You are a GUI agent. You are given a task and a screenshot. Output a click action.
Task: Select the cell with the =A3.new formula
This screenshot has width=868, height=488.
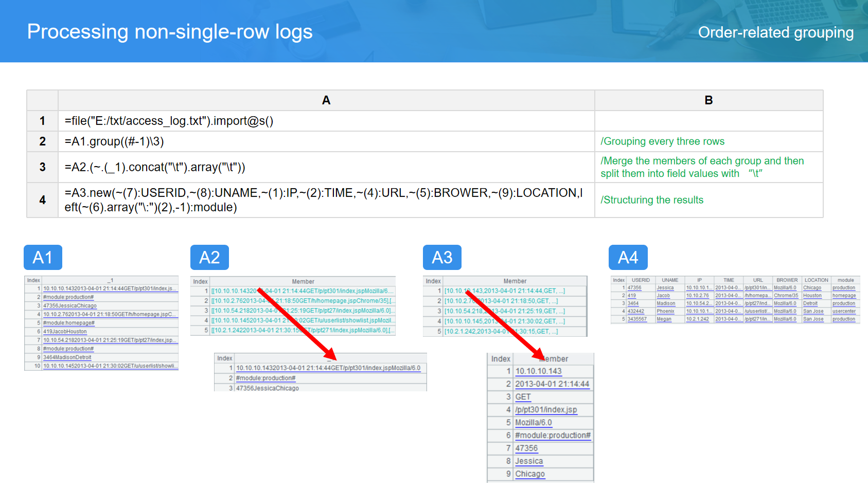click(x=326, y=200)
